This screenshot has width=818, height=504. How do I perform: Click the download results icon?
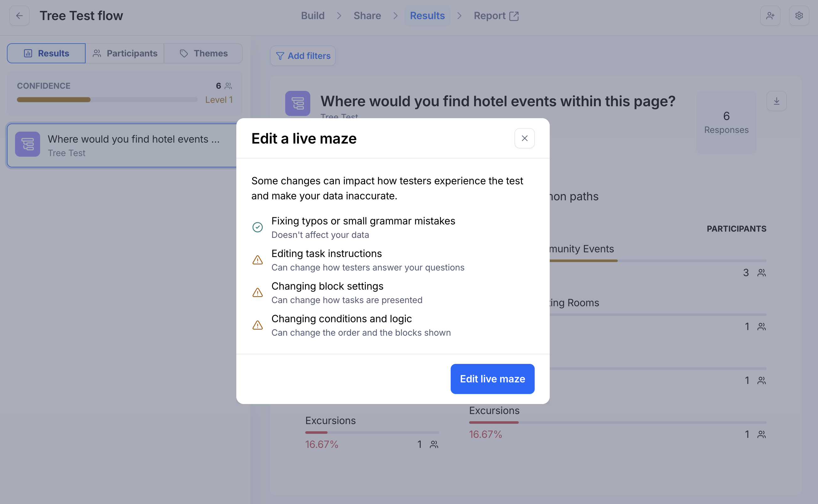(776, 101)
